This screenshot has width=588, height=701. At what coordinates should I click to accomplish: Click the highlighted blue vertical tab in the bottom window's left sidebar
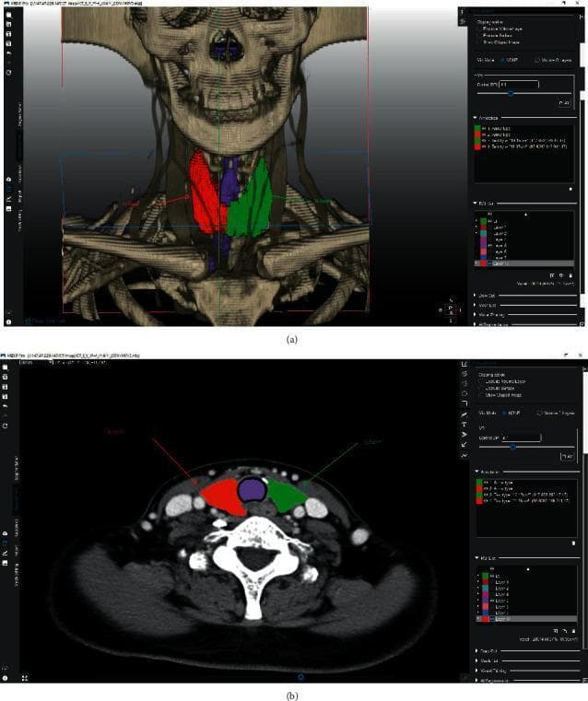(x=17, y=500)
